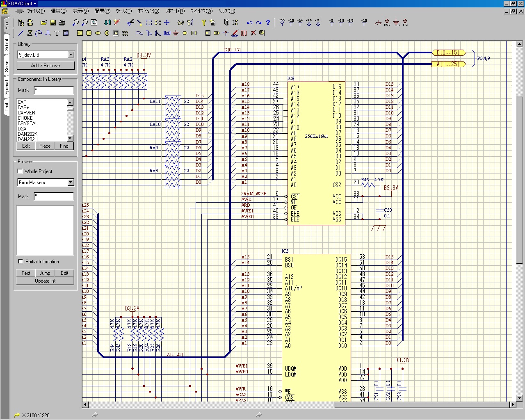The height and width of the screenshot is (420, 525).
Task: Toggle the Partial Infomation checkbox
Action: coord(21,261)
